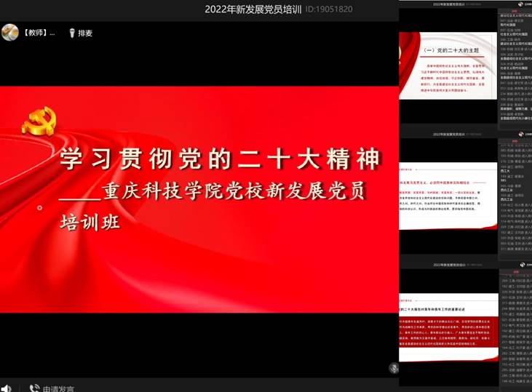Click the 申请发言 request-to-speak button

[x=58, y=388]
